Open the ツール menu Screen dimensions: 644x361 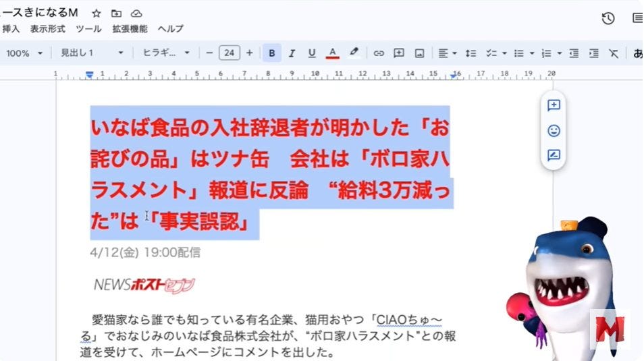point(88,29)
